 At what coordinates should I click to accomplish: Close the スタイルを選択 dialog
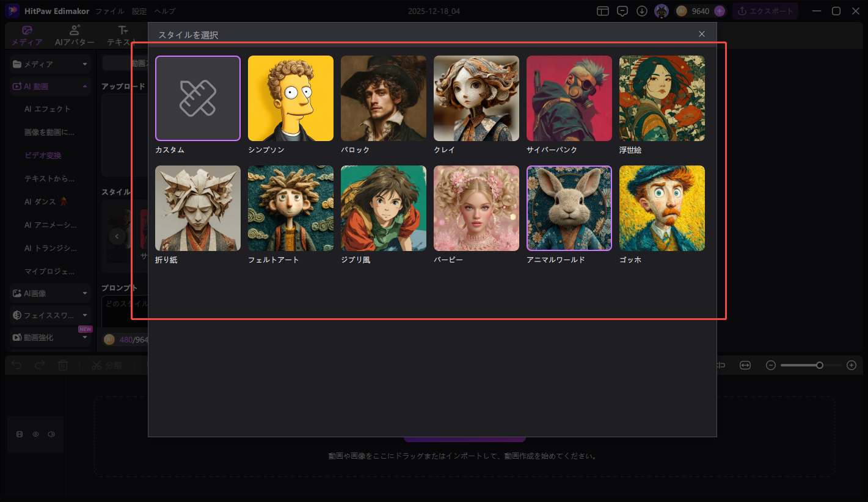click(x=702, y=34)
